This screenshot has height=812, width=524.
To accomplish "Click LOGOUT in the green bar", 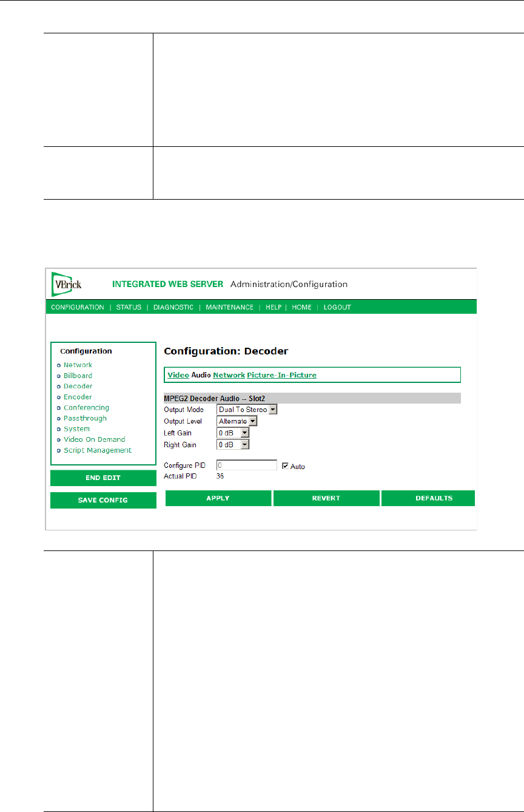I will click(x=337, y=307).
